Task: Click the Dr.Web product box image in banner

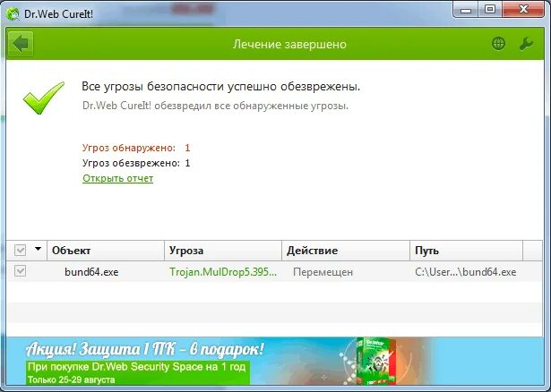Action: pos(375,361)
